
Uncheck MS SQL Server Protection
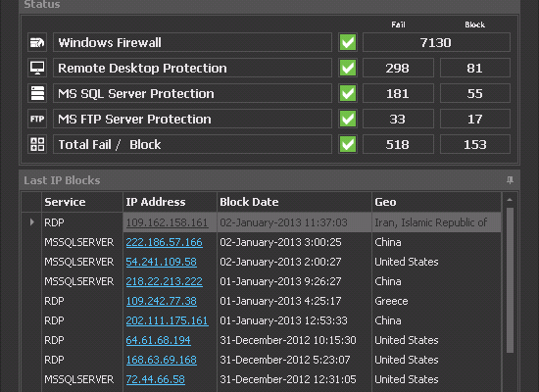tap(348, 93)
